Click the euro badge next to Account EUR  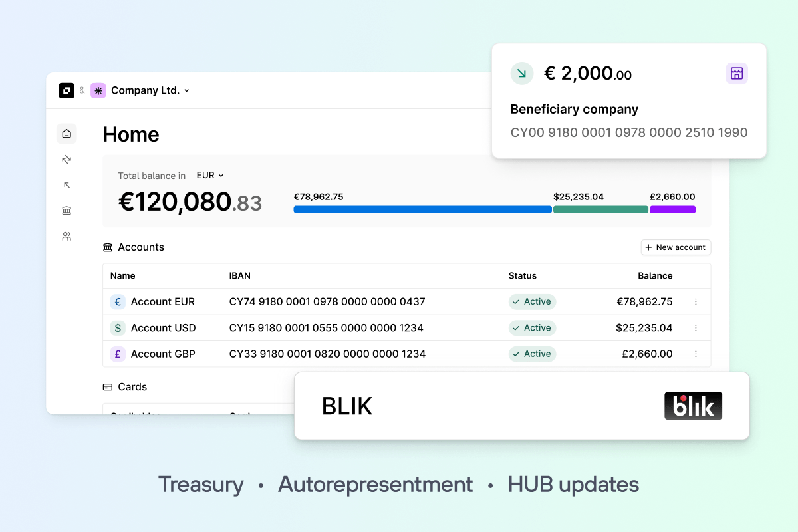(x=118, y=301)
